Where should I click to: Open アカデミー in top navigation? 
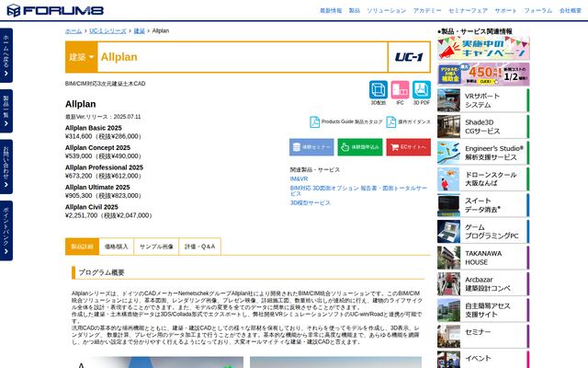tap(427, 10)
